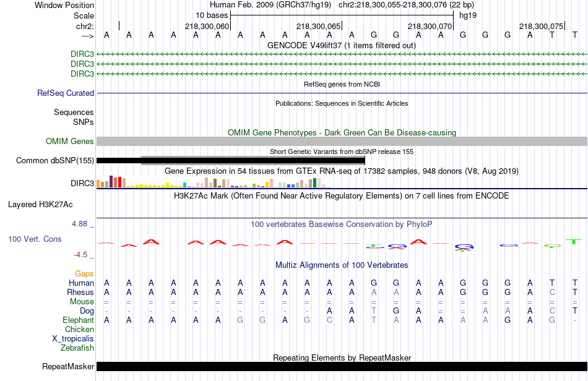Select the Mouse alignment row label
The image size is (588, 381).
(82, 302)
